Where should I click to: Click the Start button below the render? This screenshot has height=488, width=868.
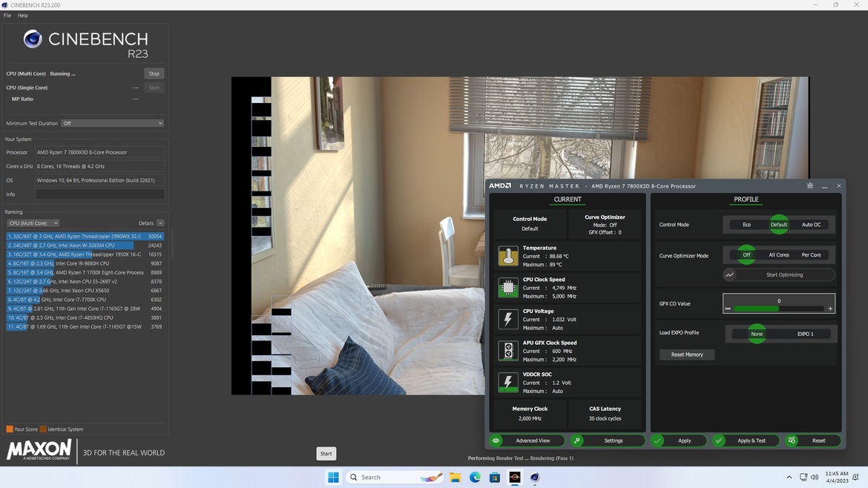pos(326,454)
